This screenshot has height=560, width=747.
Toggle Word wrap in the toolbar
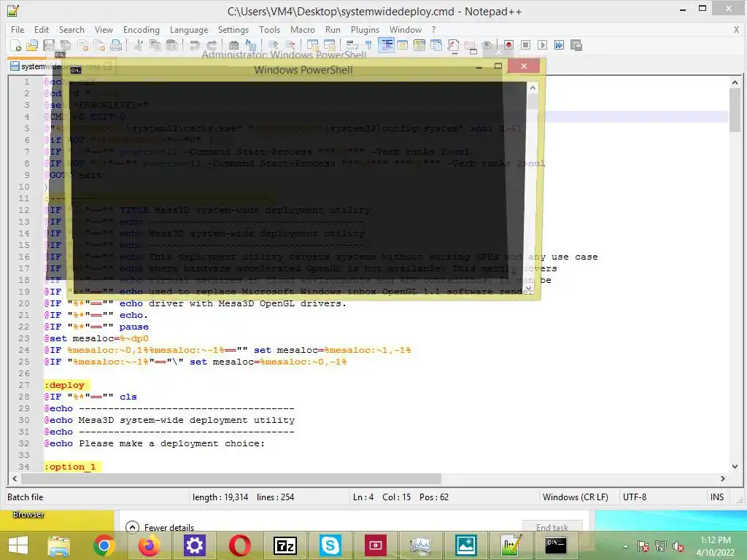coord(352,45)
